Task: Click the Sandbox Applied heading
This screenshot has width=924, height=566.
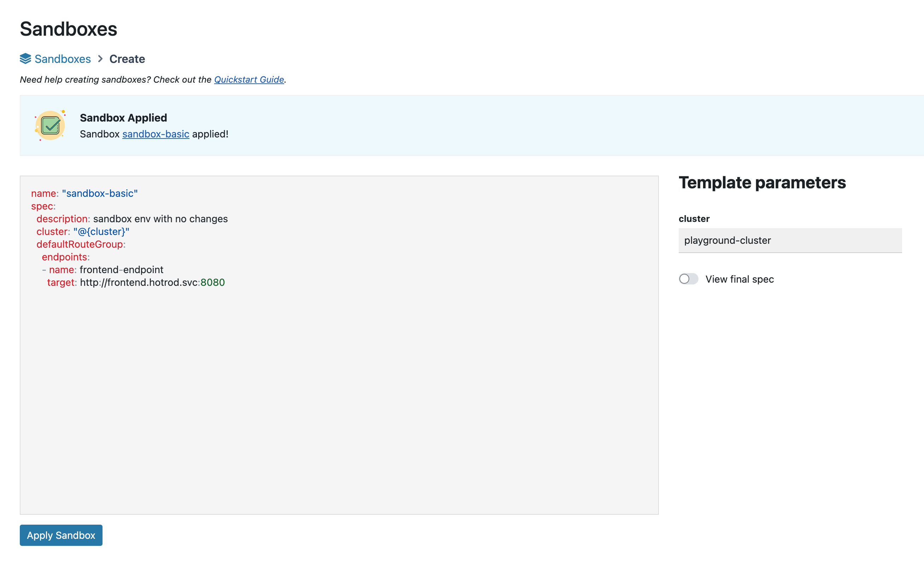Action: point(123,118)
